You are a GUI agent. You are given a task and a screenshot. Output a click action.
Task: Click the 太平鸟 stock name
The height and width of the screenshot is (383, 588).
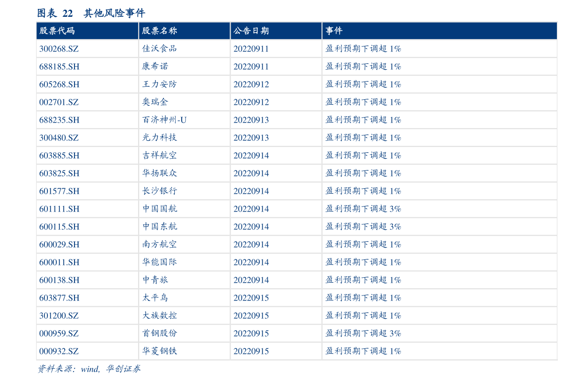153,298
